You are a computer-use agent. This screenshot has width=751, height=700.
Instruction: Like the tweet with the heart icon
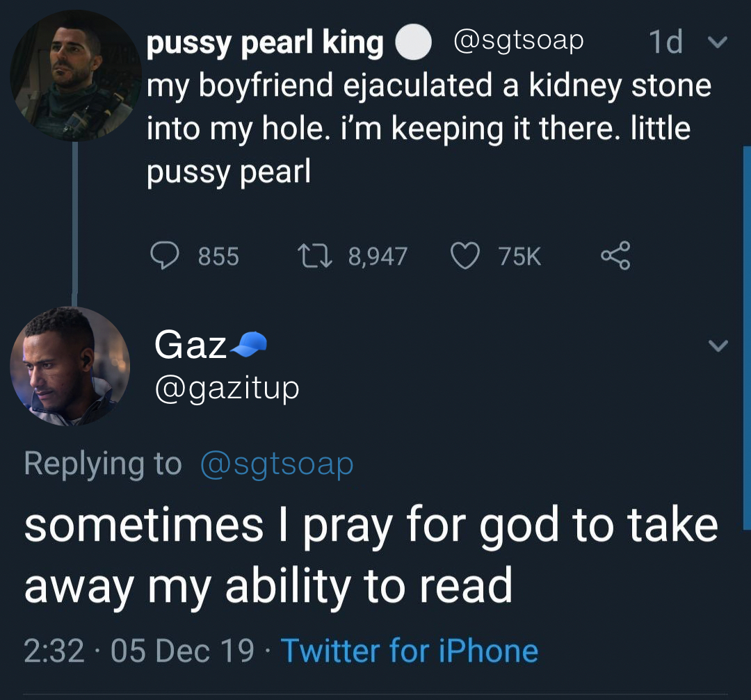coord(464,257)
